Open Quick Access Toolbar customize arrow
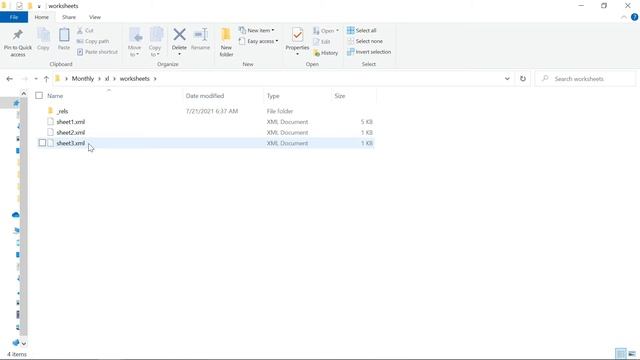Screen dimensions: 640x360 coord(39,6)
